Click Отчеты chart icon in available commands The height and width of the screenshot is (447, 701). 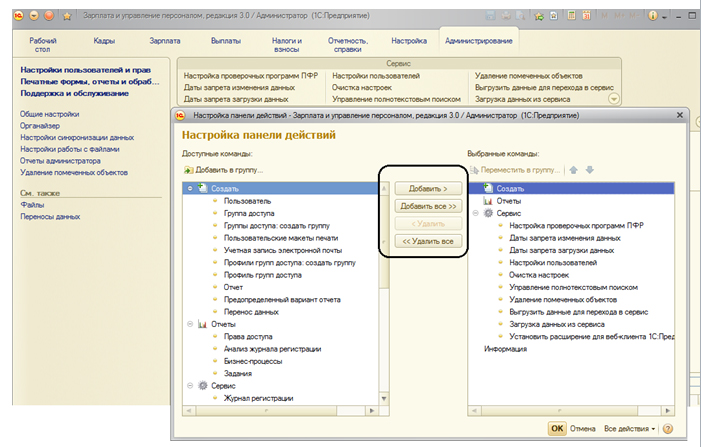click(203, 324)
